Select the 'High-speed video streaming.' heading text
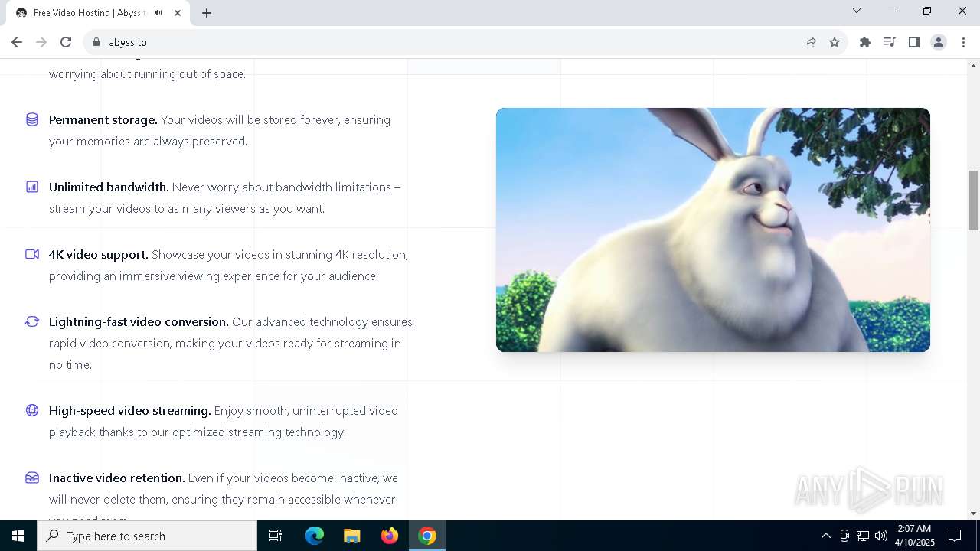 (130, 410)
